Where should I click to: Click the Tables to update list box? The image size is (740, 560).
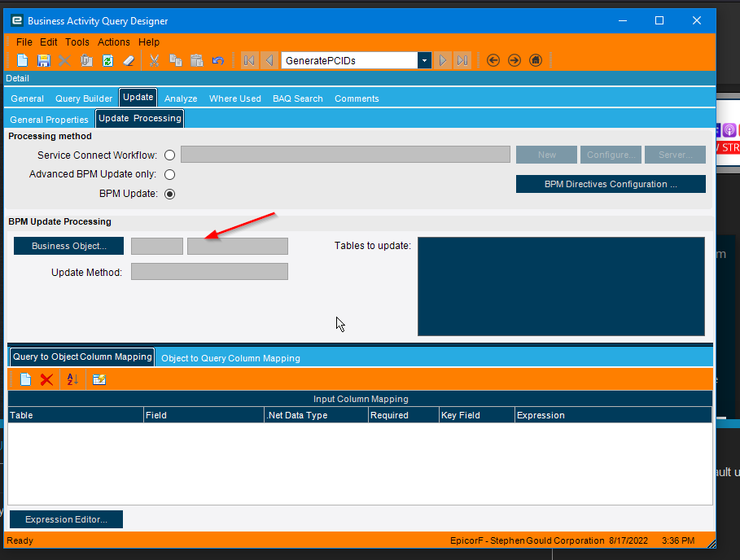click(561, 287)
